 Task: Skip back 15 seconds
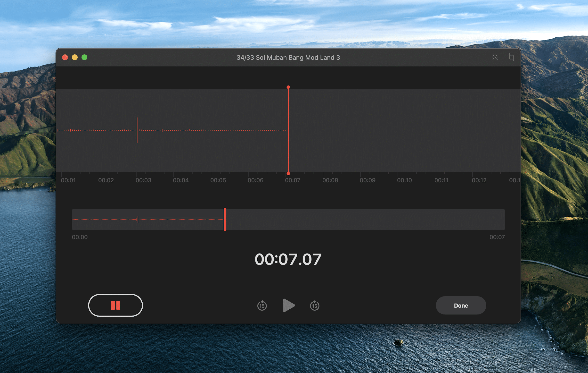[x=262, y=305]
